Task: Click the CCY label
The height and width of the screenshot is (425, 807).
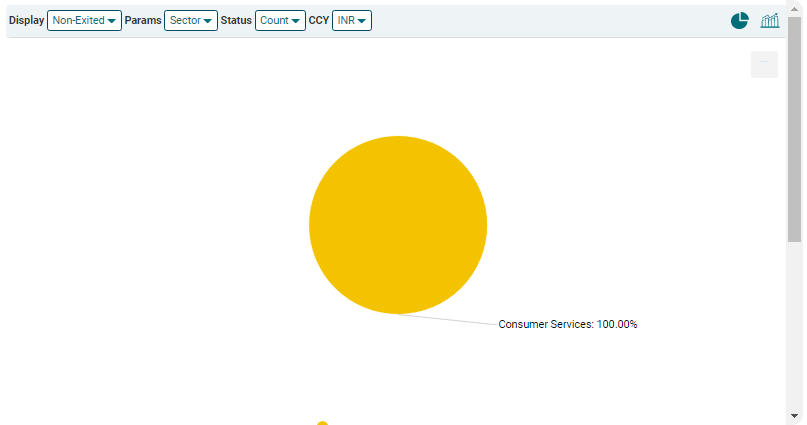Action: pos(319,21)
